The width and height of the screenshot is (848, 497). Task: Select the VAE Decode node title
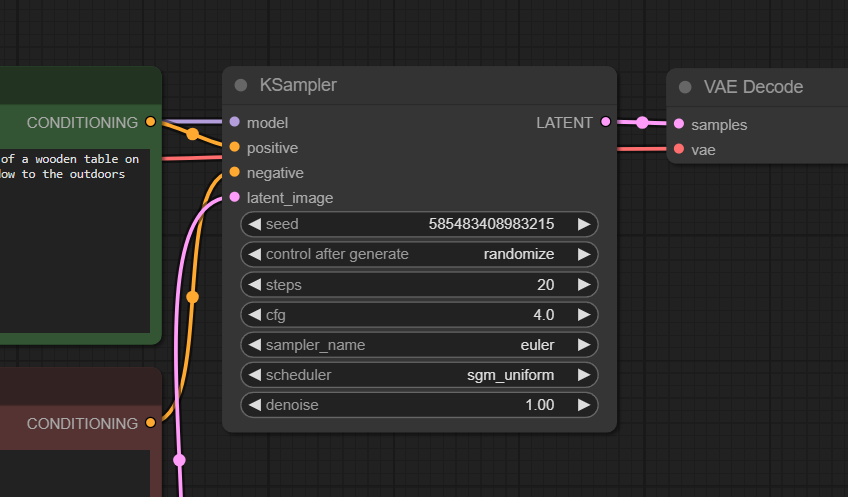753,87
